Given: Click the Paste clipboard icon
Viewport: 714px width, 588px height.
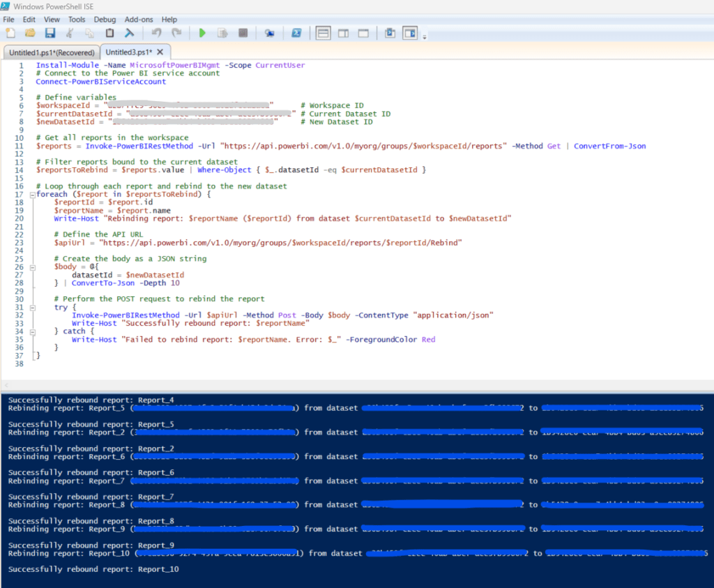Looking at the screenshot, I should (109, 33).
